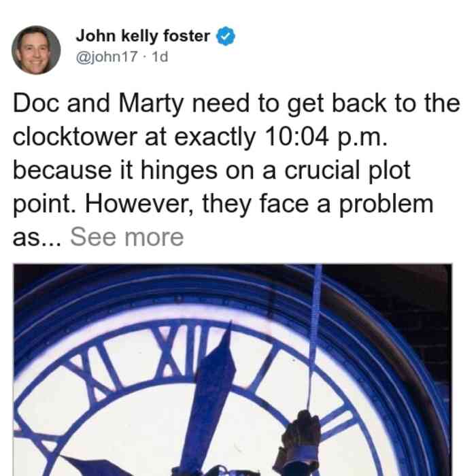
Task: Click the words 'Doc and Marty'
Action: (98, 103)
